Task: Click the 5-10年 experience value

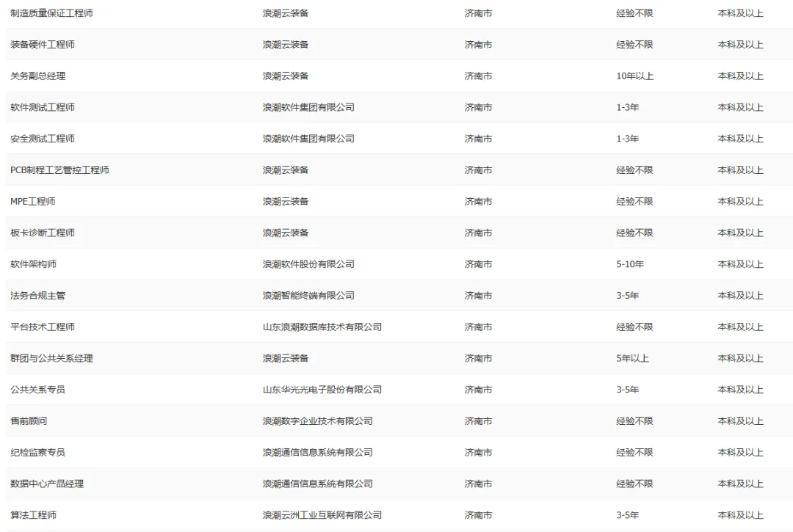Action: (x=630, y=263)
